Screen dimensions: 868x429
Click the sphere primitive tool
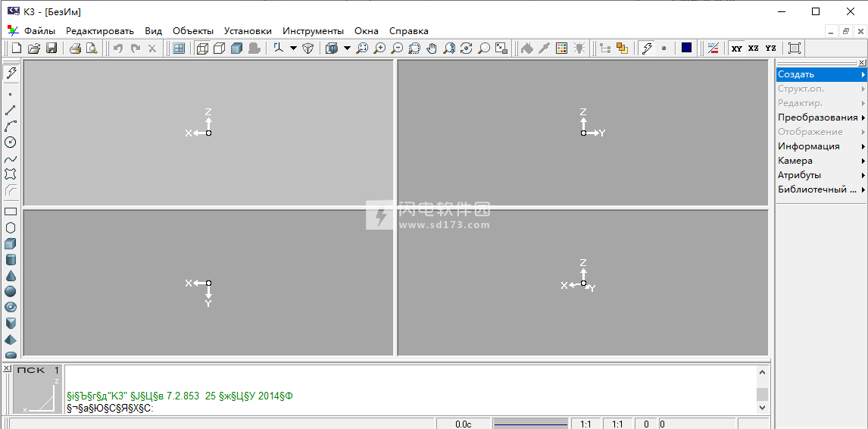(x=11, y=292)
